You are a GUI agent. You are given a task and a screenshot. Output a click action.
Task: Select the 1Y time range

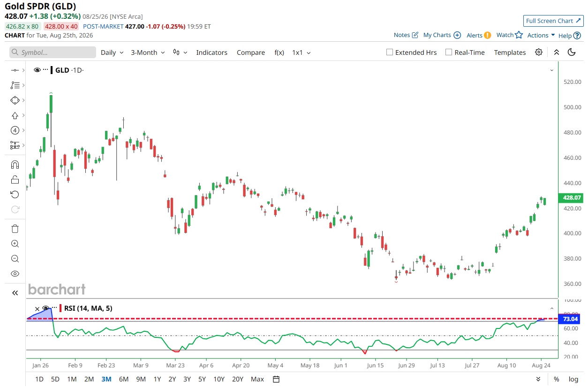click(157, 379)
